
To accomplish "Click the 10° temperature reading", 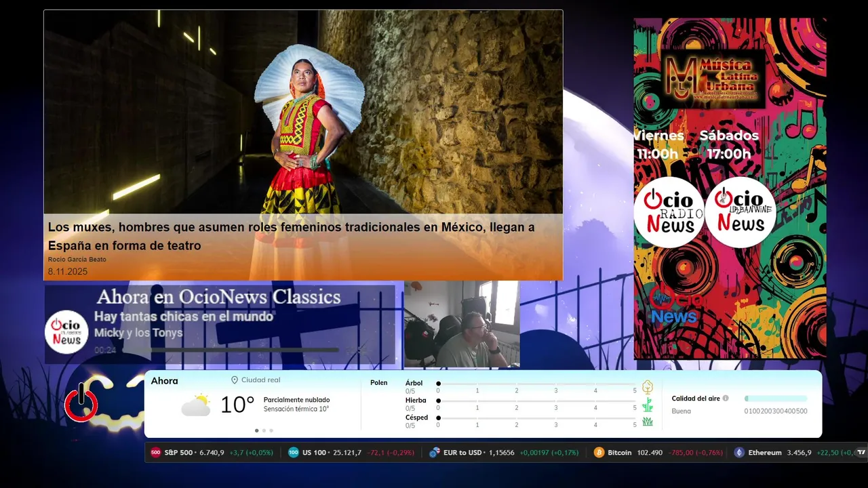I will [x=237, y=405].
